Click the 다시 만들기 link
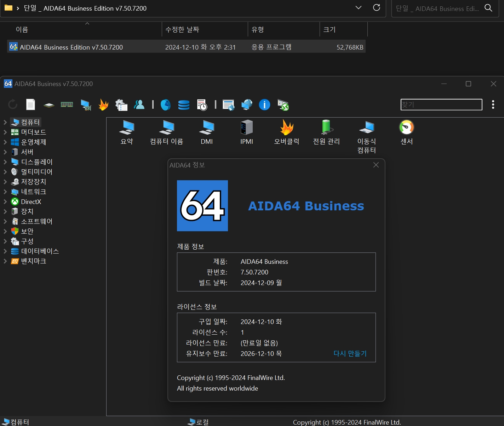The image size is (504, 426). click(350, 353)
